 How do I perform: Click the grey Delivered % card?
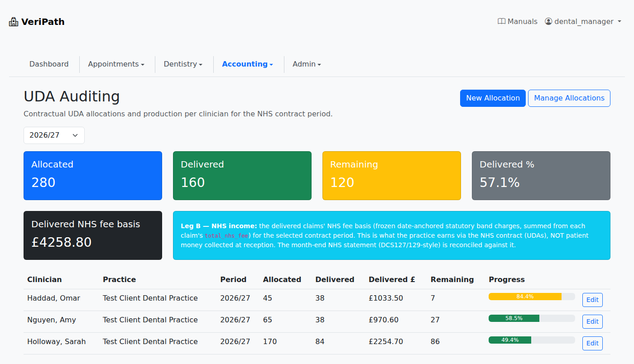click(x=541, y=176)
